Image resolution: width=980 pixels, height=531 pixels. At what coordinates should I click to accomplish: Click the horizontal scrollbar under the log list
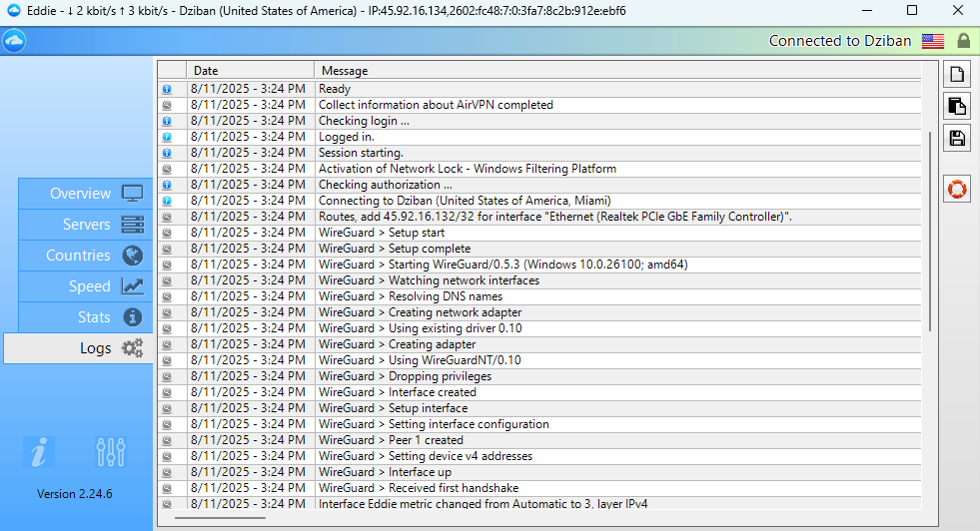coord(220,518)
